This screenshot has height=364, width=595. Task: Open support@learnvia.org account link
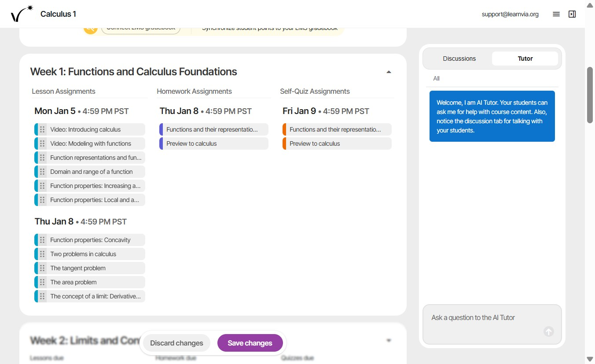point(510,14)
